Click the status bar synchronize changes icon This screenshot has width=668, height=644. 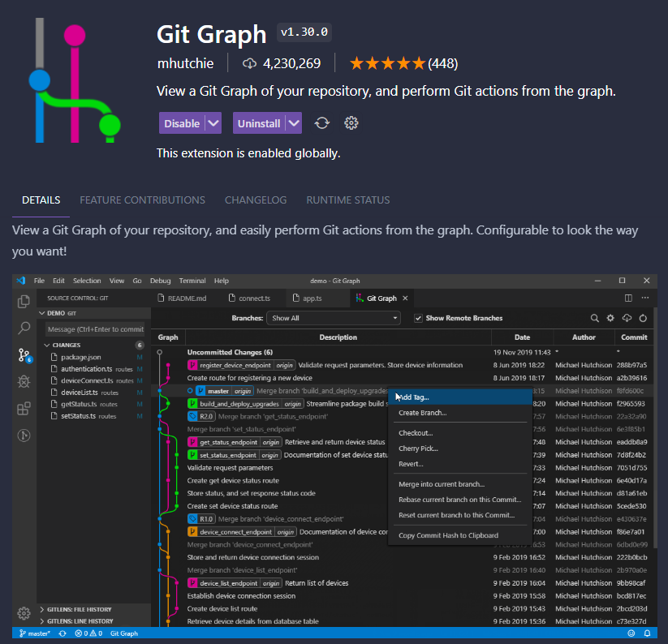tap(62, 633)
